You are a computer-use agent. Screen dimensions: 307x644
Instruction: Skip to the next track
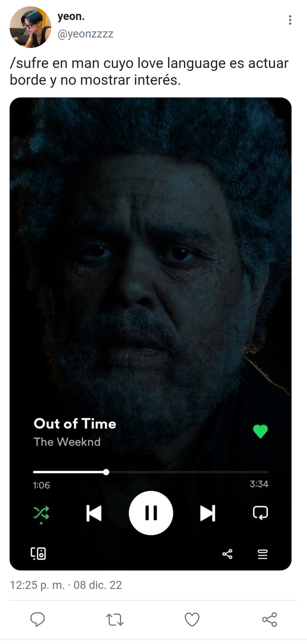point(208,513)
